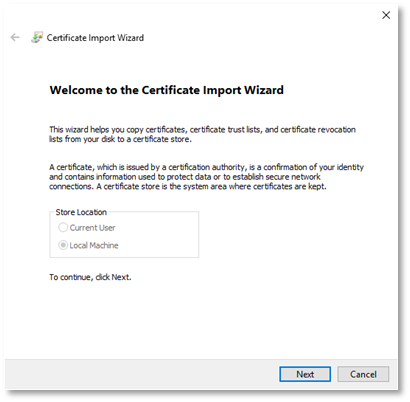The image size is (410, 402).
Task: Dismiss the wizard via Cancel button
Action: tap(363, 374)
